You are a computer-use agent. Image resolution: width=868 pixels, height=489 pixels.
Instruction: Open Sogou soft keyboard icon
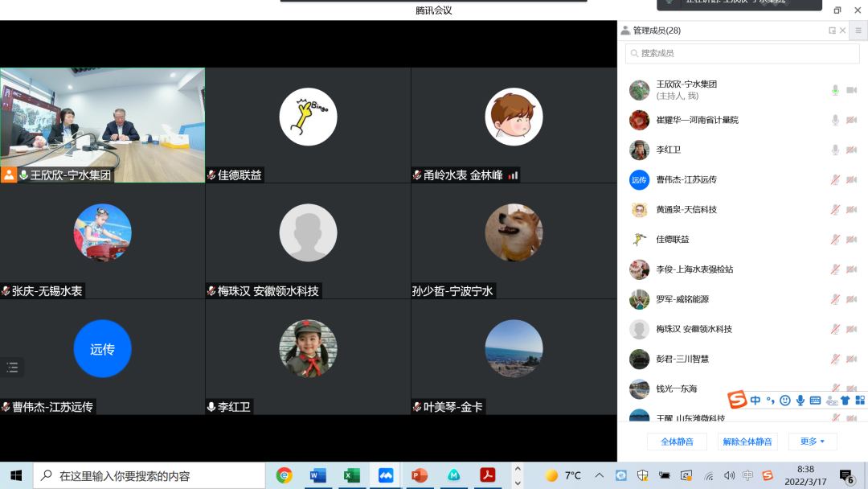coord(815,401)
